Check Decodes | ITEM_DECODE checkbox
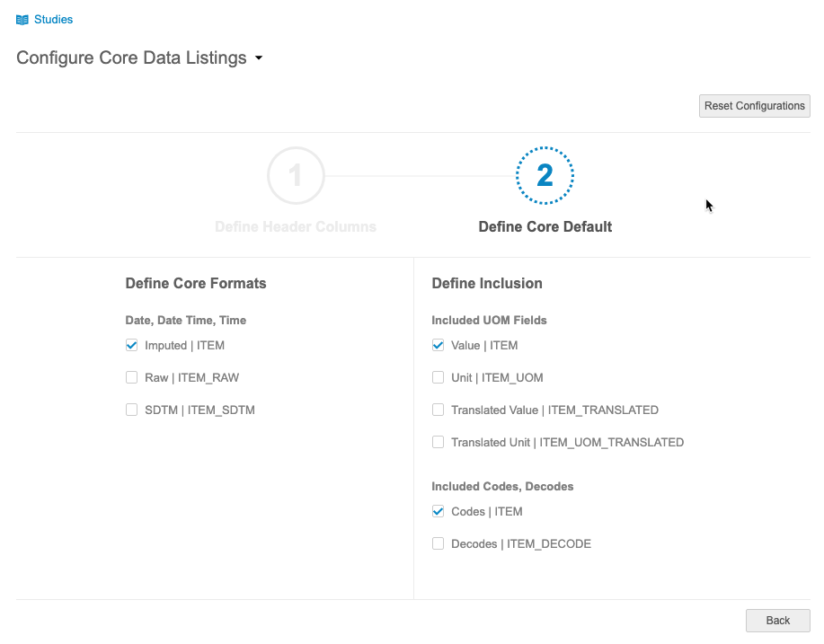824x644 pixels. 439,543
